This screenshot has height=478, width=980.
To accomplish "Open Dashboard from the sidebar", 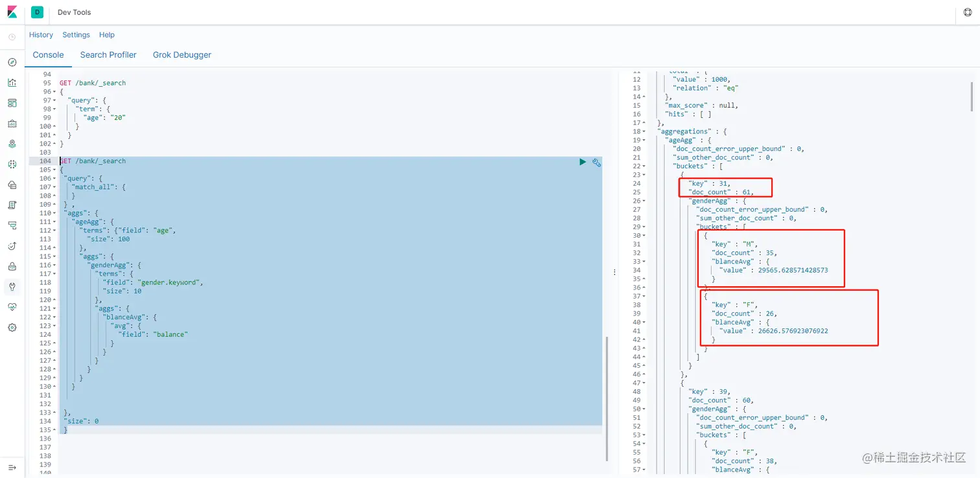I will tap(12, 103).
